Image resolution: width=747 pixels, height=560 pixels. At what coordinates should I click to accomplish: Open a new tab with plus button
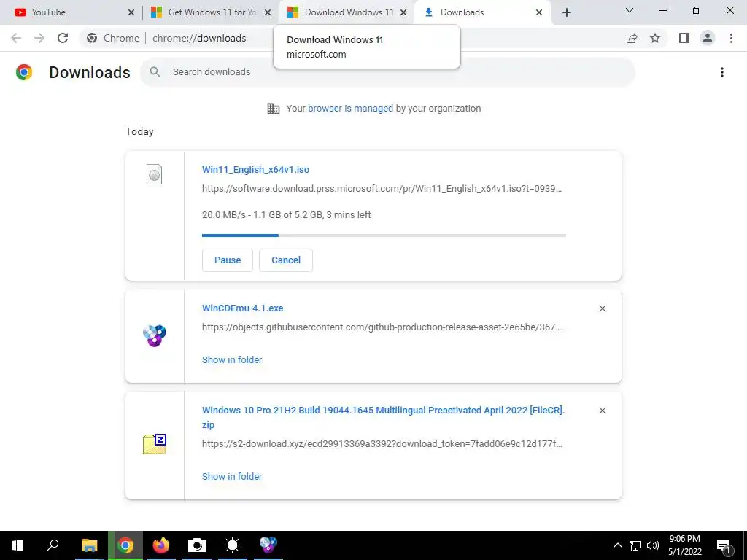pyautogui.click(x=566, y=12)
